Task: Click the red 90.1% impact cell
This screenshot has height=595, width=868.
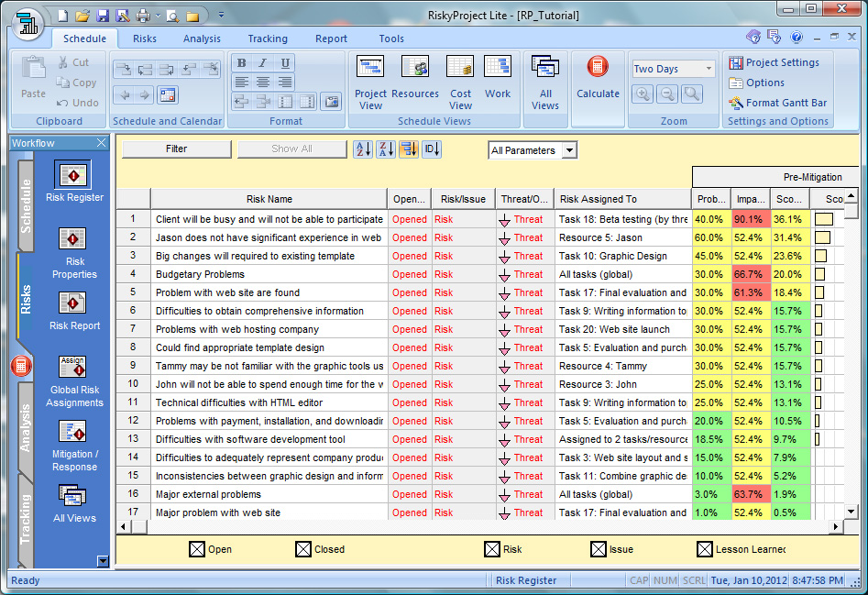Action: [x=752, y=219]
